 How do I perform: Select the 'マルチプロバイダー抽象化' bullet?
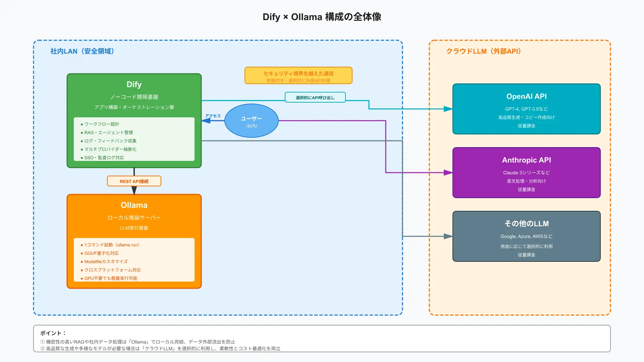(x=108, y=149)
